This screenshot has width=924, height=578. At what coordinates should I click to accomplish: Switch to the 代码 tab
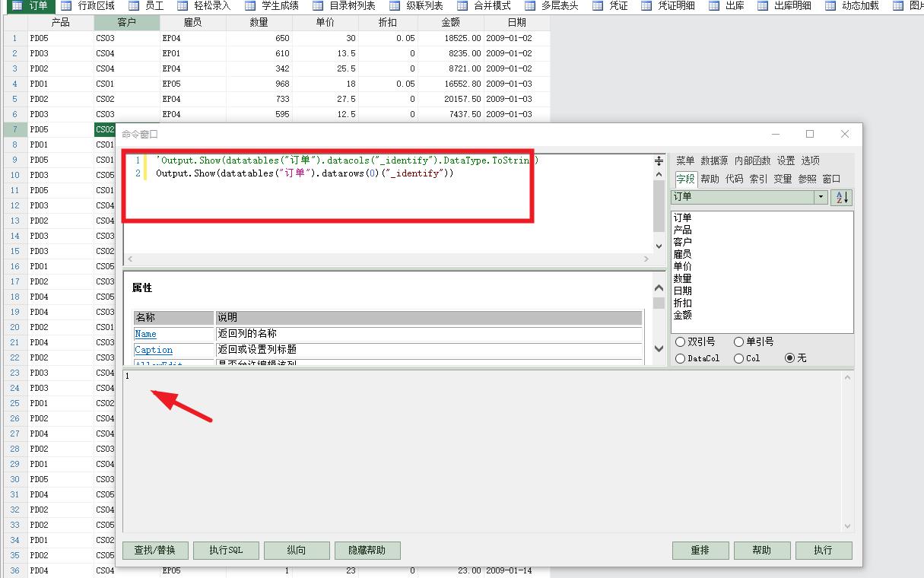pos(734,179)
